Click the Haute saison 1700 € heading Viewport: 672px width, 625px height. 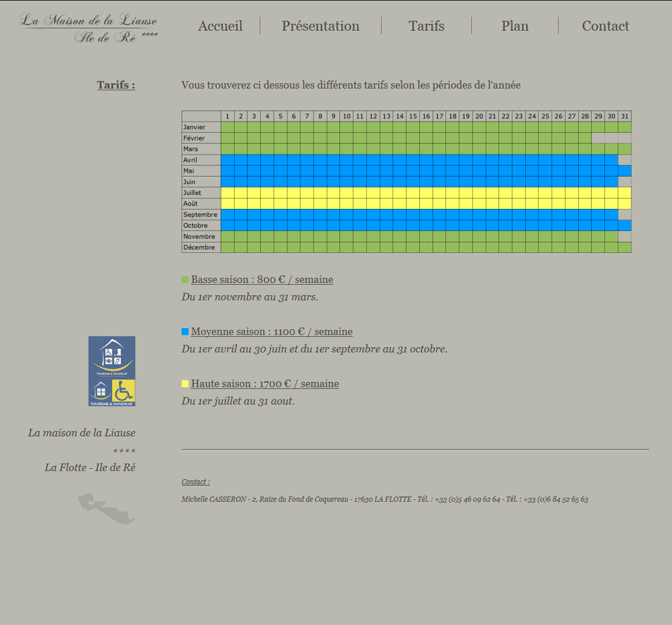265,384
